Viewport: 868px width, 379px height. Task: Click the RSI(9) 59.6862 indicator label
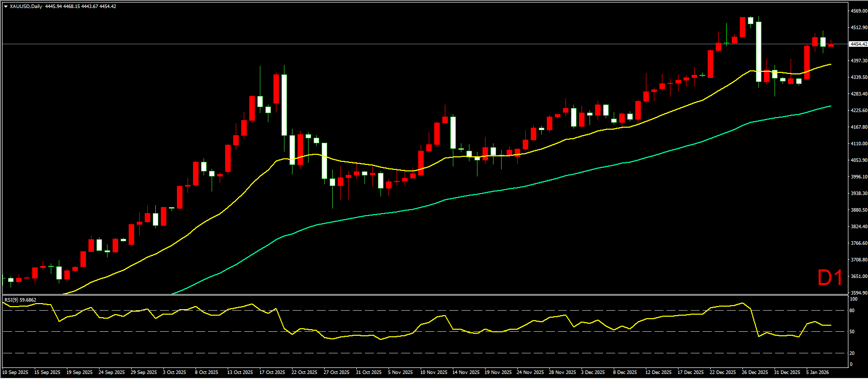[x=20, y=300]
